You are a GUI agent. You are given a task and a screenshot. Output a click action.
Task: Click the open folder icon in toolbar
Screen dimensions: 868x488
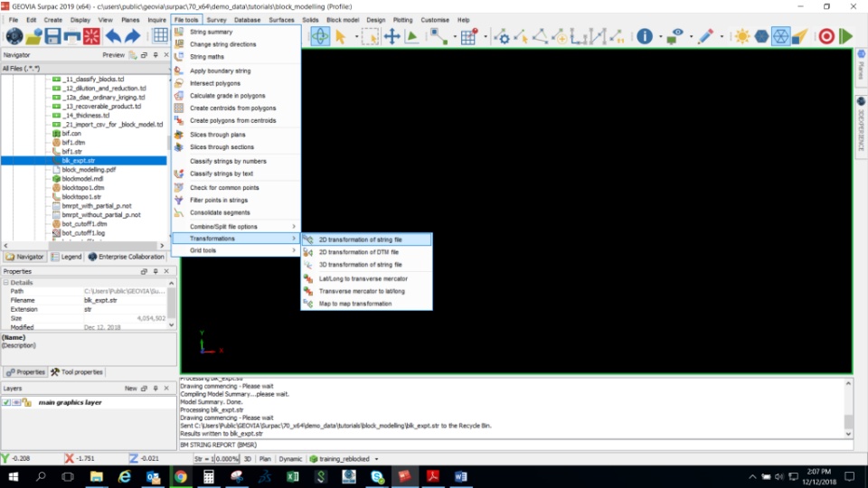(33, 36)
